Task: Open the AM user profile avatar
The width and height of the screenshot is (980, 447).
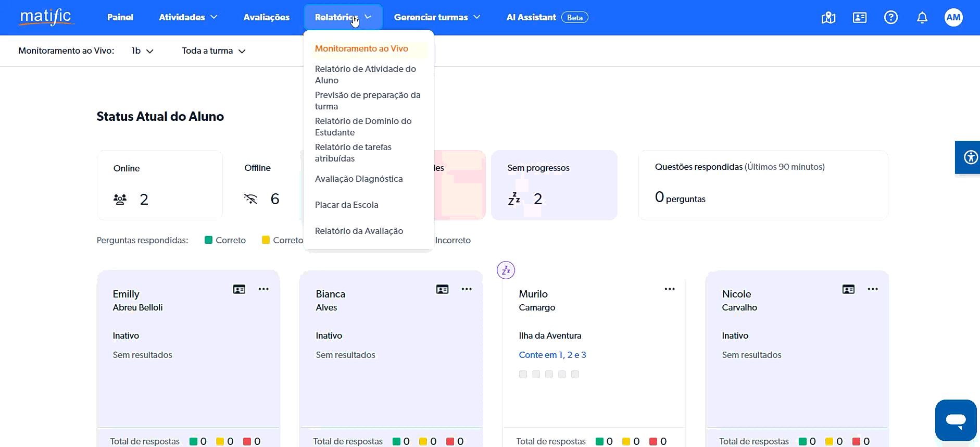Action: click(x=953, y=18)
